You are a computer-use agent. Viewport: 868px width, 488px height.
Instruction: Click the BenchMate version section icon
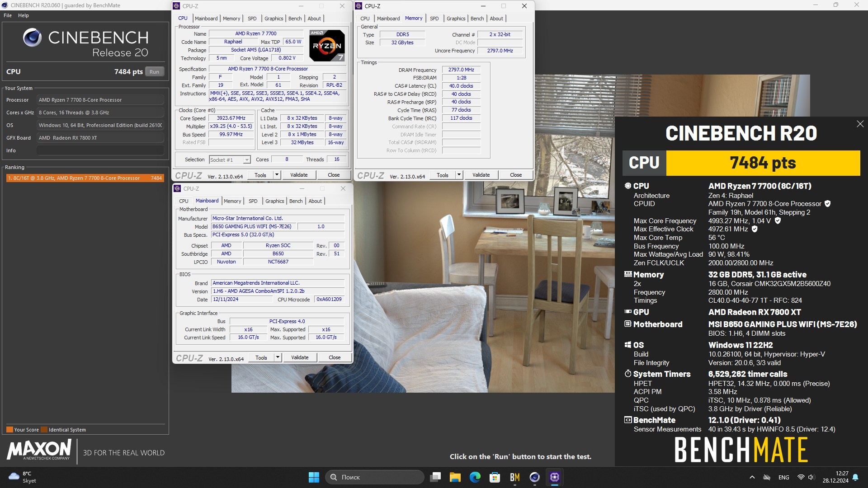(628, 420)
